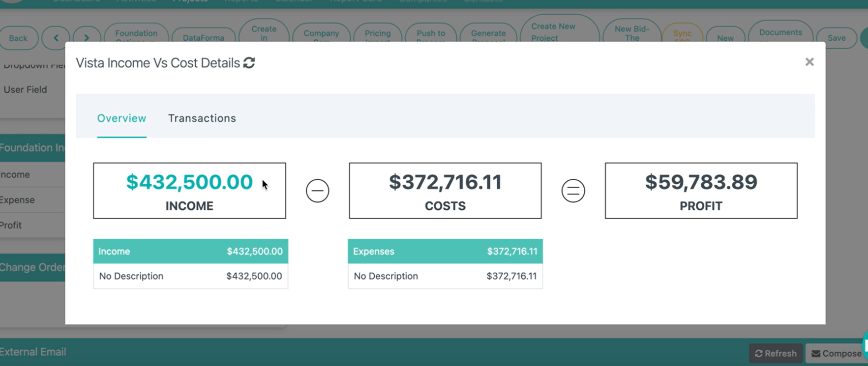Image resolution: width=868 pixels, height=366 pixels.
Task: Click the Expense row in background panel
Action: coord(32,200)
